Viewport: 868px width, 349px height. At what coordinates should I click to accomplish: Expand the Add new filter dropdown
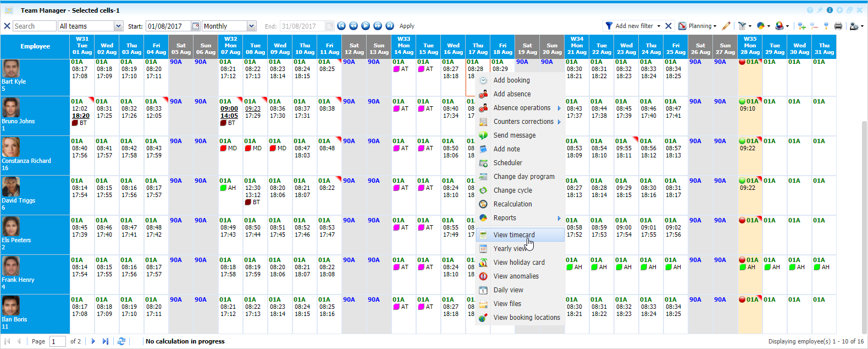point(659,26)
